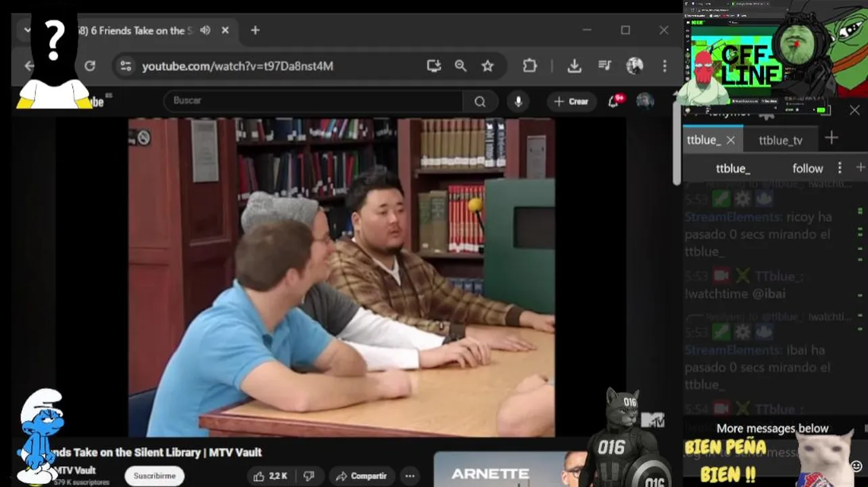The height and width of the screenshot is (487, 868).
Task: Open the Chrome three-dot menu
Action: [x=665, y=66]
